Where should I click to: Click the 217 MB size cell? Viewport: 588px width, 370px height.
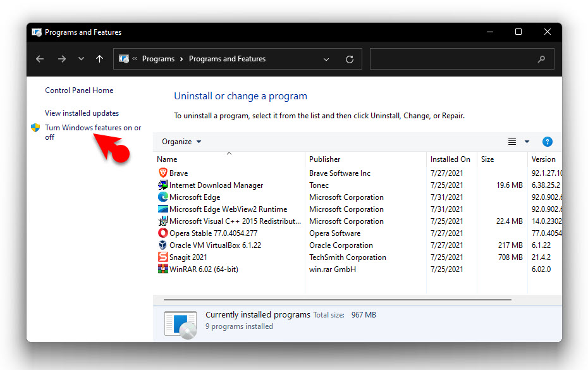tap(510, 245)
